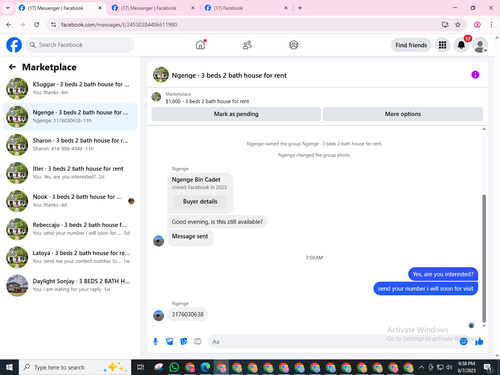Viewport: 500px width, 375px height.
Task: Open the Chrome profile avatar
Action: click(477, 24)
